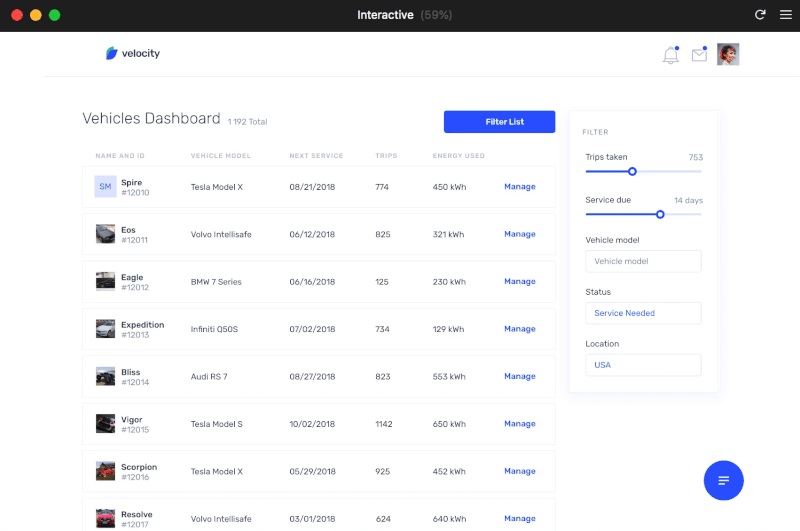Click the Scorpion vehicle name
The image size is (800, 531).
tap(139, 467)
